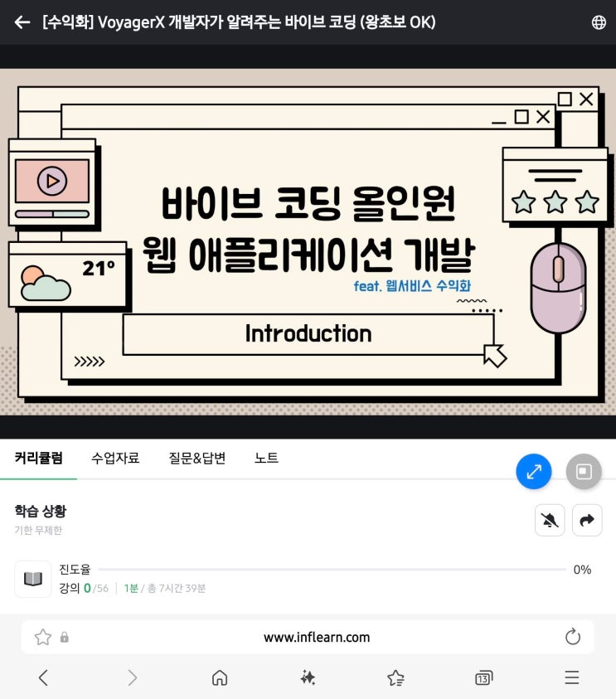Open the browser AI sparkle assistant
Image resolution: width=616 pixels, height=699 pixels.
click(308, 677)
